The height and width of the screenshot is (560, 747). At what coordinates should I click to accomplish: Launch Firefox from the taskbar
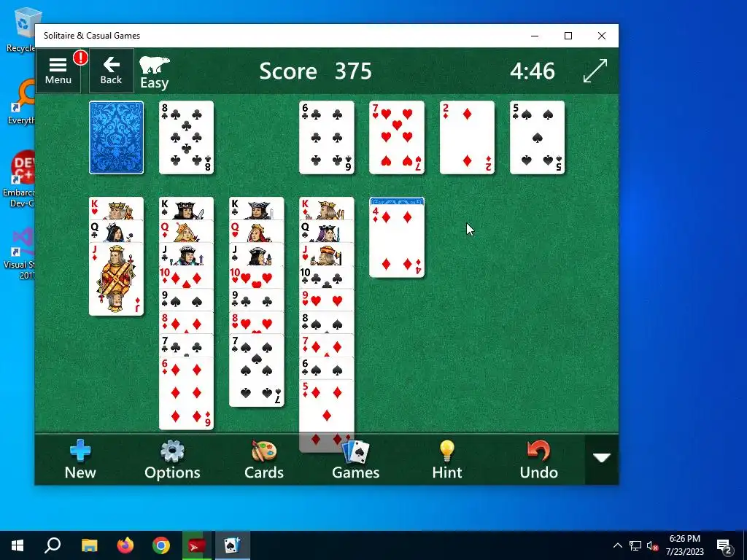point(125,545)
